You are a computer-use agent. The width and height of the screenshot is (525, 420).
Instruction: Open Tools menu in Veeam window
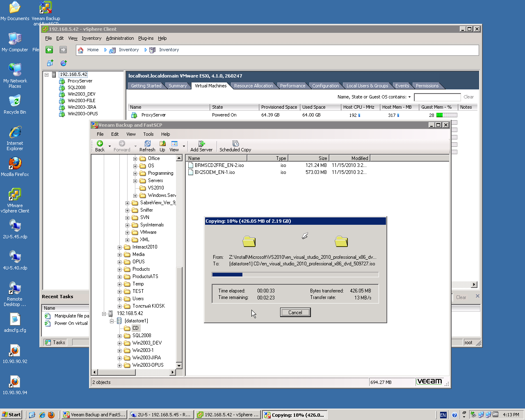pos(148,134)
